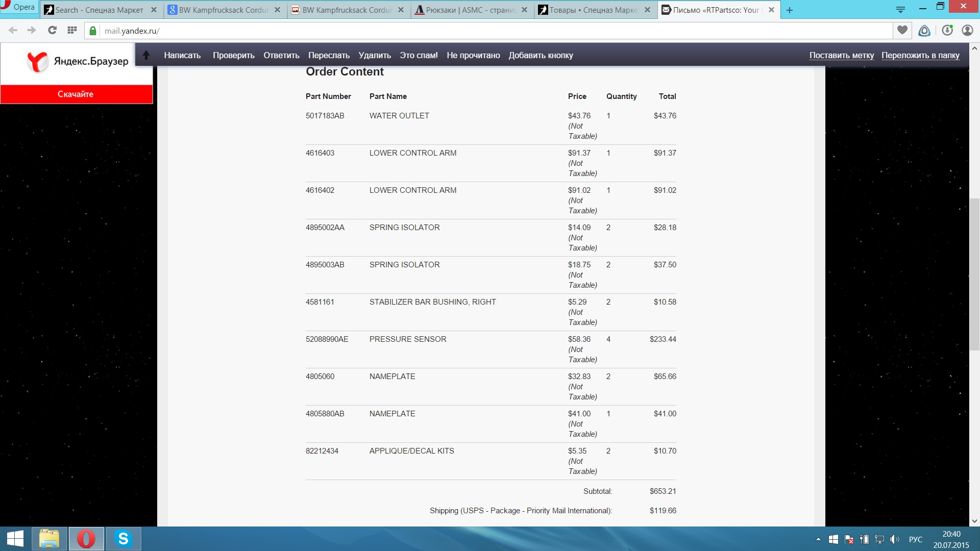Open the user account icon
Image resolution: width=980 pixels, height=551 pixels.
coord(967,31)
